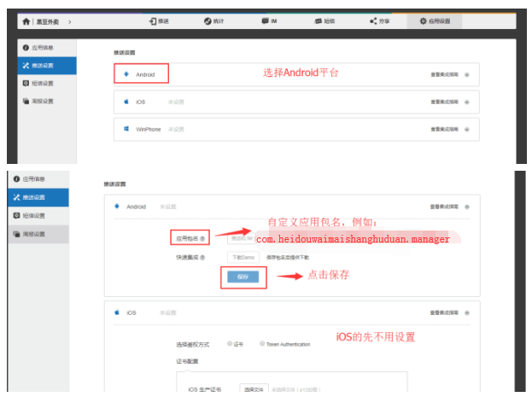Select highlighted 推送设置 in lower screenshot sidebar
This screenshot has width=532, height=397.
pyautogui.click(x=38, y=197)
